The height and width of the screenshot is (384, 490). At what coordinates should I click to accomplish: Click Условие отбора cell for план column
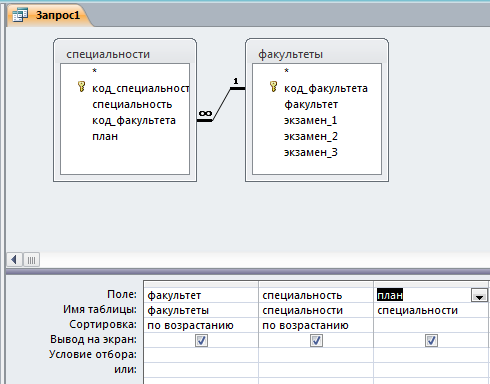[432, 355]
